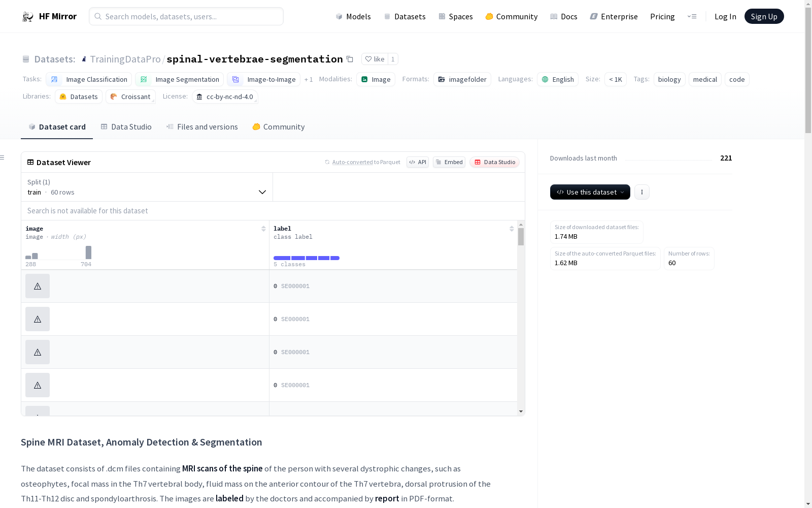Screen dimensions: 812x508
Task: Expand the +1 more tasks indicator
Action: (309, 79)
